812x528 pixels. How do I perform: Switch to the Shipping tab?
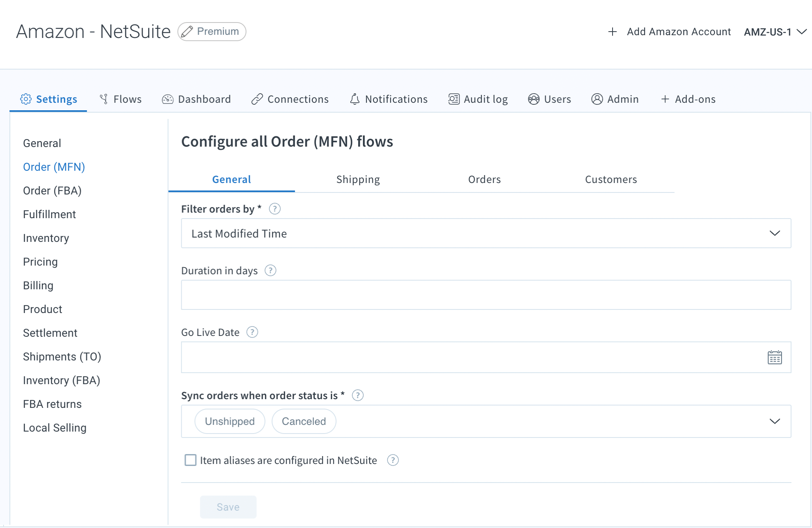click(358, 179)
